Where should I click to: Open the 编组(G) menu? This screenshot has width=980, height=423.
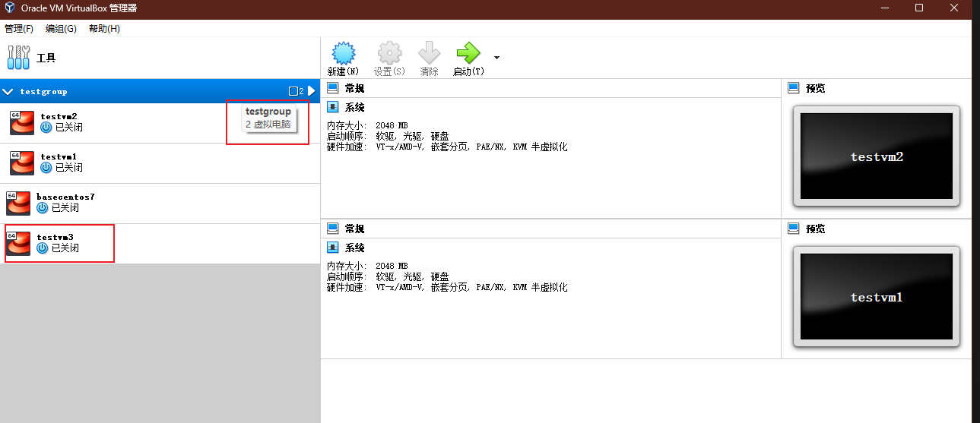point(61,29)
